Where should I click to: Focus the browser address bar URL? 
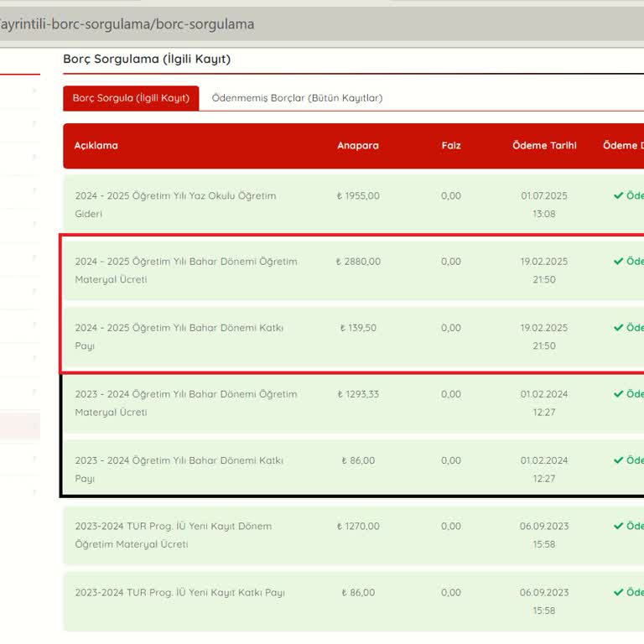click(x=252, y=24)
